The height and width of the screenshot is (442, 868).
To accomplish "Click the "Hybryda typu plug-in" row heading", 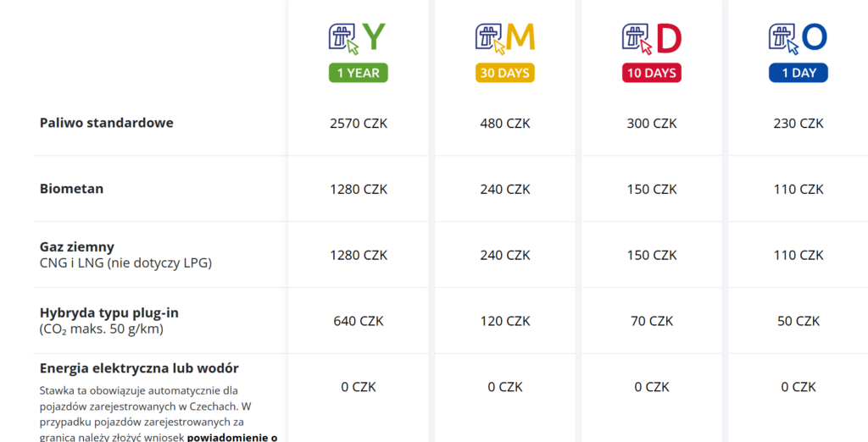I will 109,313.
